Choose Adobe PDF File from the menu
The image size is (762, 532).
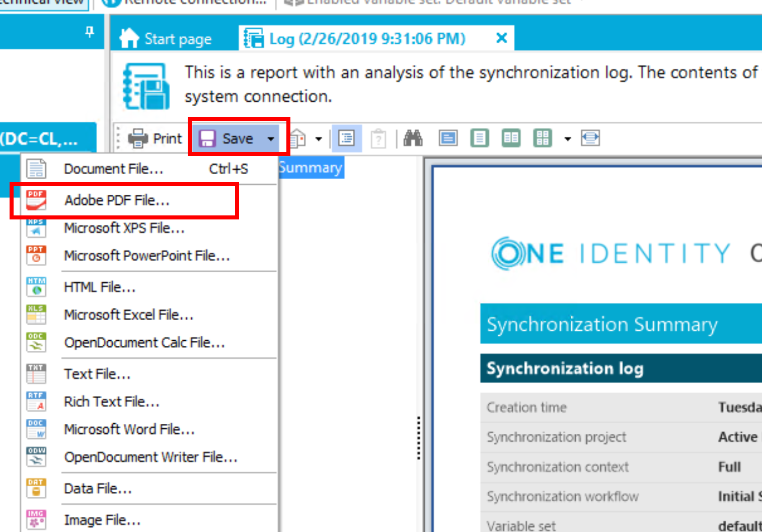click(117, 200)
